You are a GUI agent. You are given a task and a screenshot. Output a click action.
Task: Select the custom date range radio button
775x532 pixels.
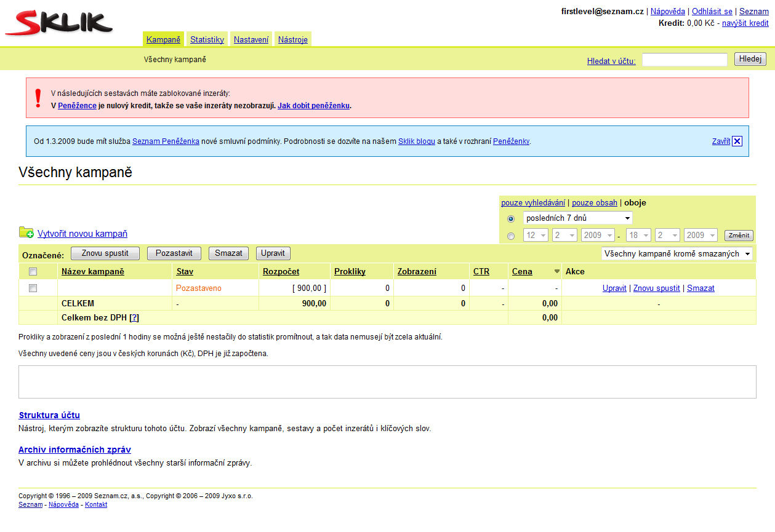point(511,235)
